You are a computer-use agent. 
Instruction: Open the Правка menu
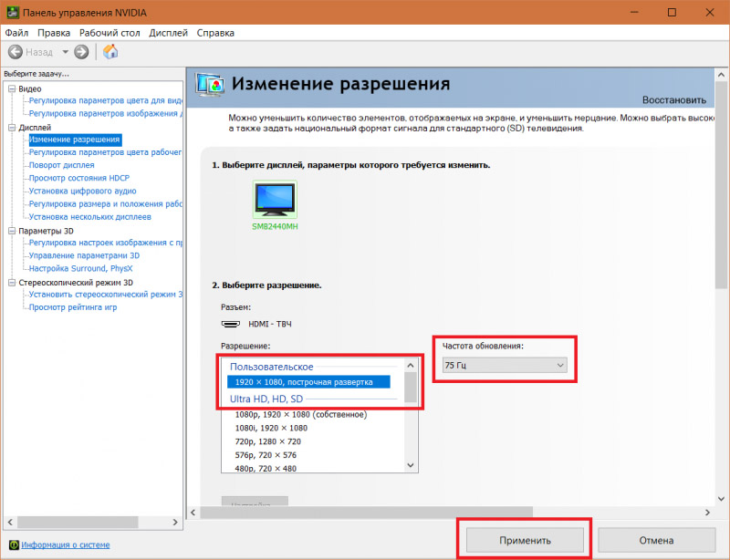pos(54,33)
